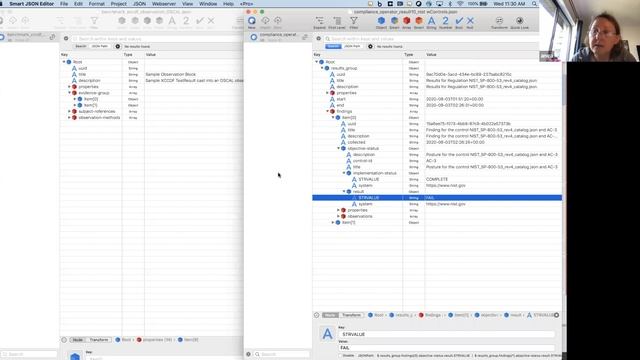The image size is (640, 360).
Task: Click the circular icon at breadcrumb bar end
Action: coord(556,315)
